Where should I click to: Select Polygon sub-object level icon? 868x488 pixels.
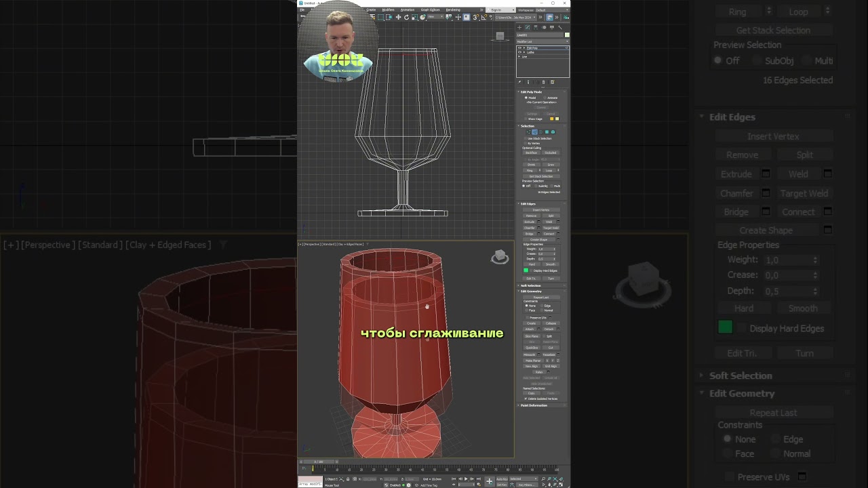(x=547, y=132)
